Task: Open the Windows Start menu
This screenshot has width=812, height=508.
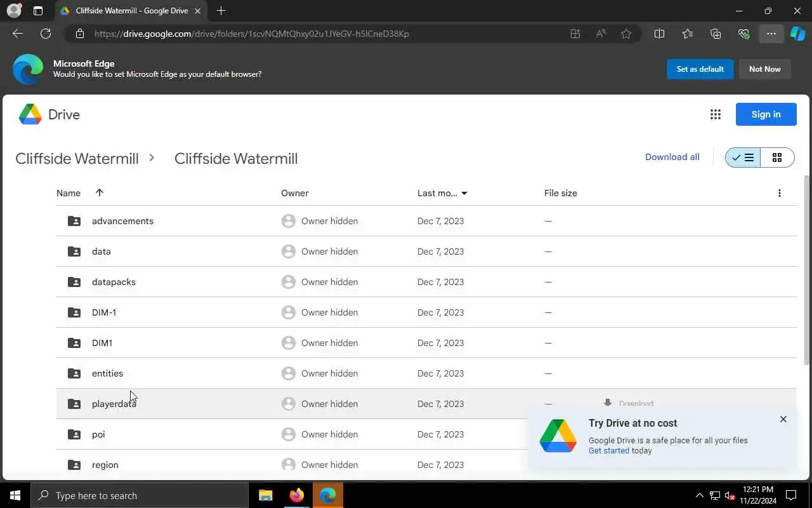Action: coord(15,495)
